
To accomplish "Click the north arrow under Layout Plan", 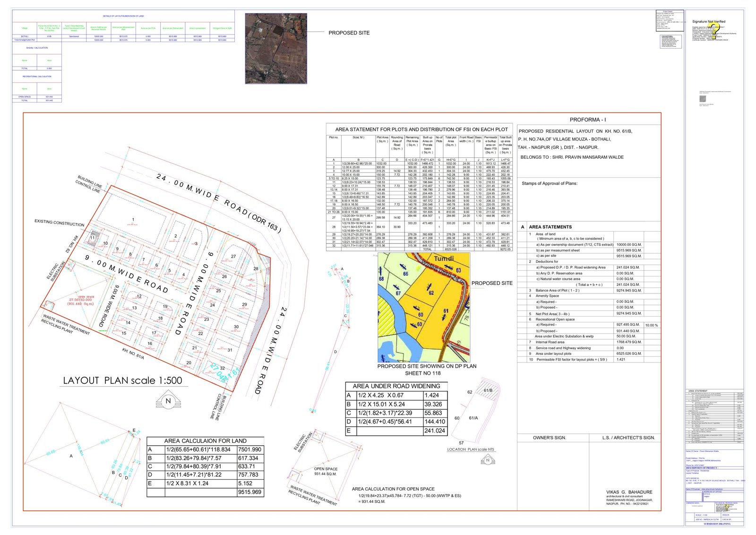I will 168,401.
